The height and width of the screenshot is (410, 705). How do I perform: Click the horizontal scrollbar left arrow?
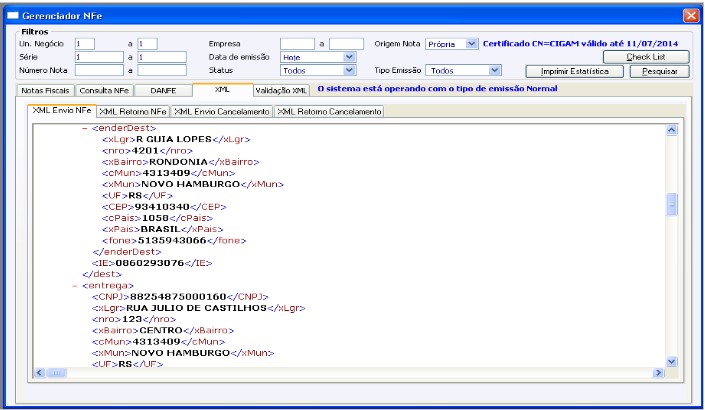[x=40, y=372]
